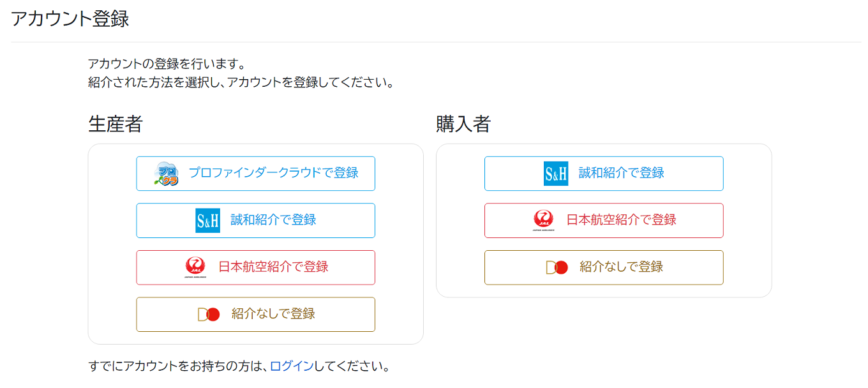The width and height of the screenshot is (868, 388).
Task: Register as purchaser via 日本航空紹介
Action: coord(603,220)
